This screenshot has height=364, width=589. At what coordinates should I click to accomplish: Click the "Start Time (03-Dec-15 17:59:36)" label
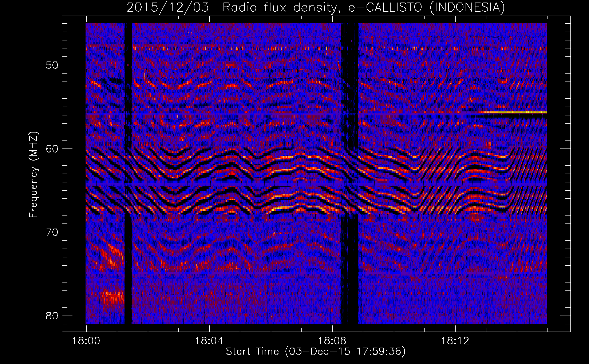click(x=316, y=352)
